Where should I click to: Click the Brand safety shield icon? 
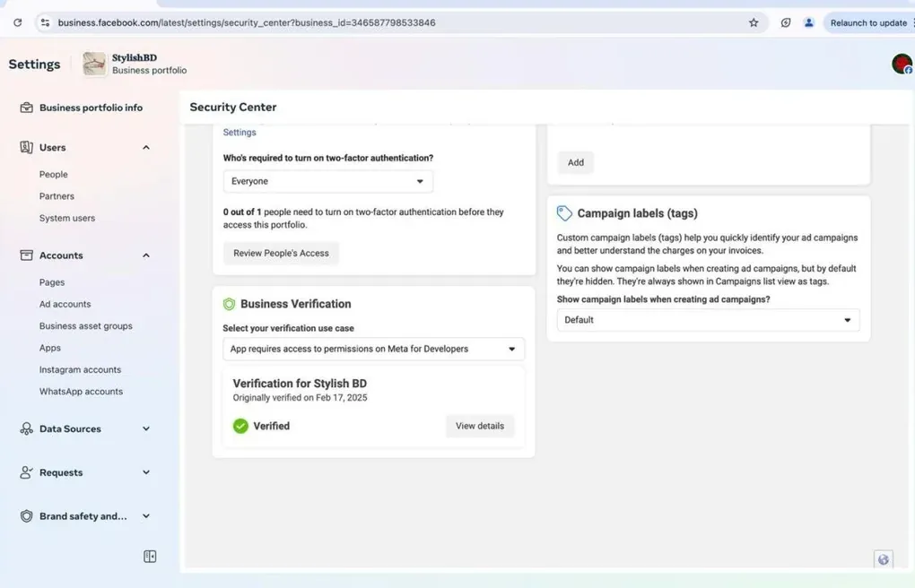click(x=26, y=516)
